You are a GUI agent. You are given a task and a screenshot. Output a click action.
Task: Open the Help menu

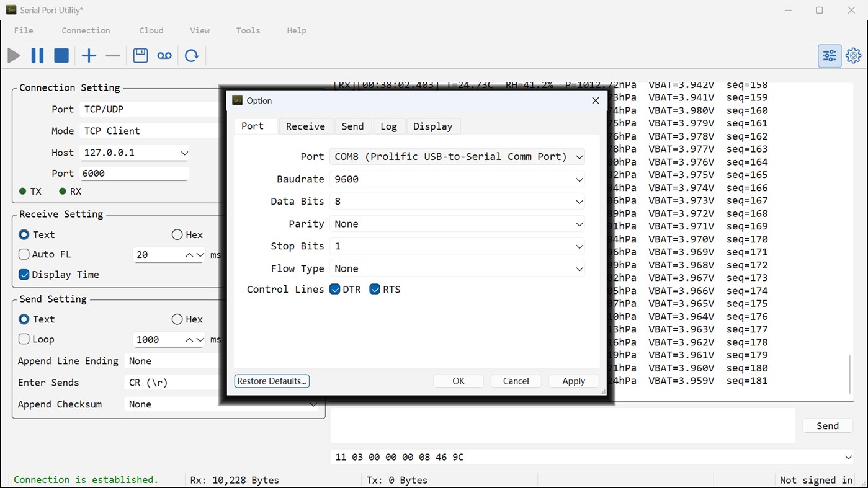tap(297, 30)
